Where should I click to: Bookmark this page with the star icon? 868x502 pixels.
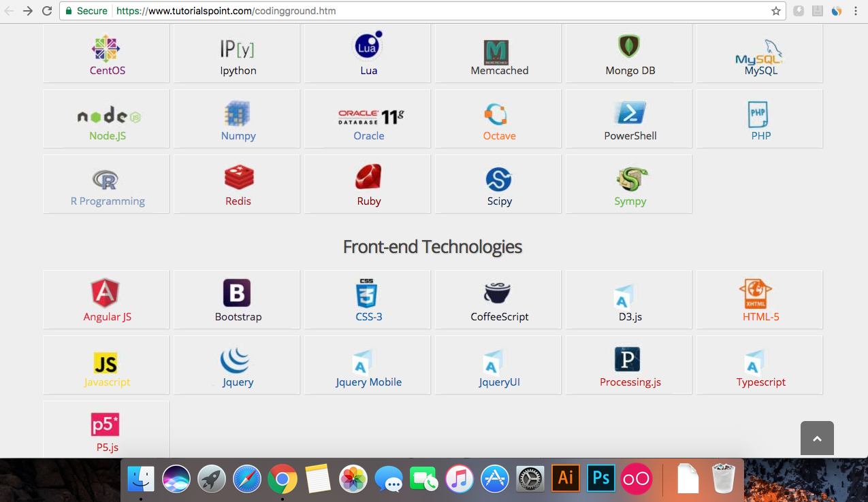(775, 11)
